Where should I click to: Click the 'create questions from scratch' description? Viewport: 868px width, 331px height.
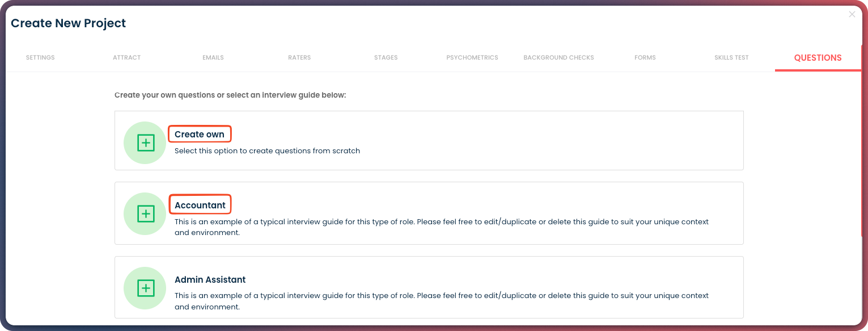tap(267, 151)
